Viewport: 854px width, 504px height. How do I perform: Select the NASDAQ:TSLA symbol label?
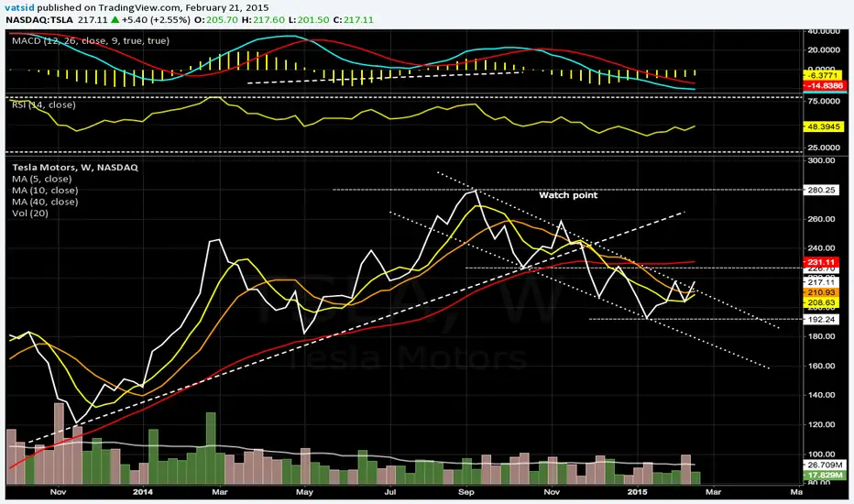coord(39,19)
